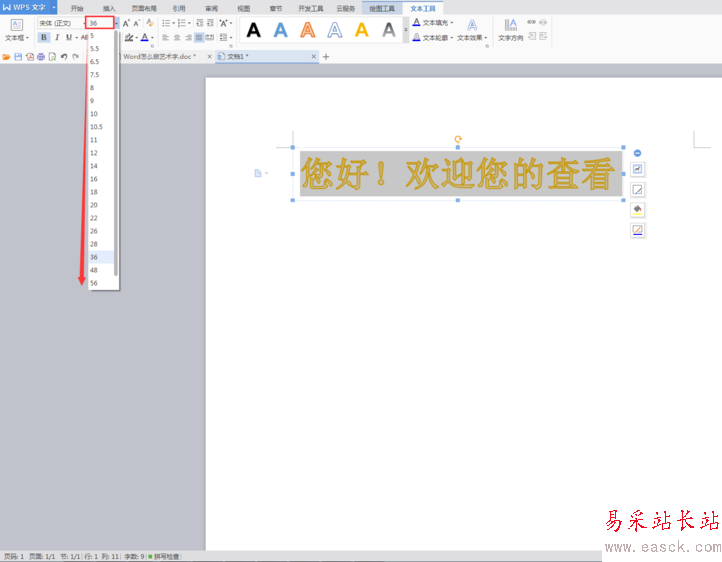Click the save disk icon
The height and width of the screenshot is (562, 722).
(x=18, y=57)
